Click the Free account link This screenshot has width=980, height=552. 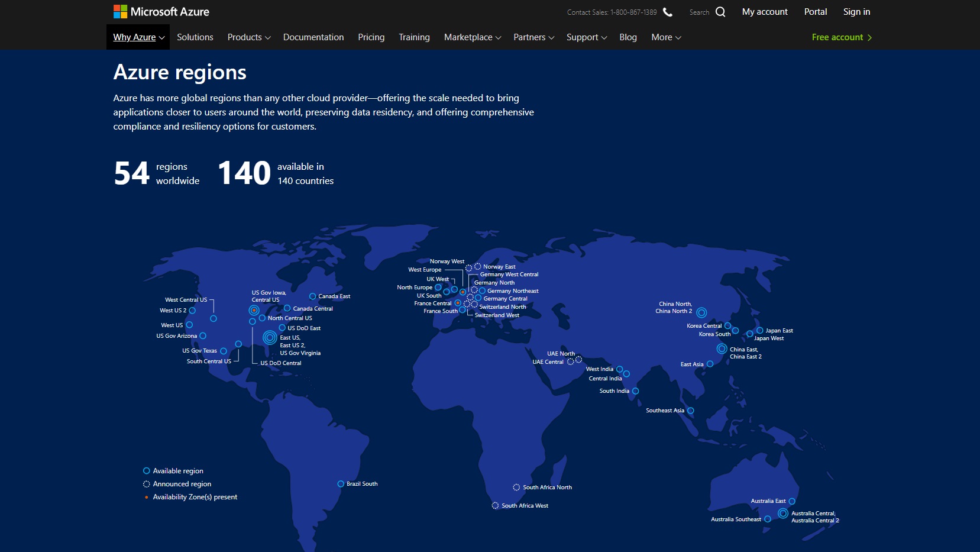click(x=842, y=37)
